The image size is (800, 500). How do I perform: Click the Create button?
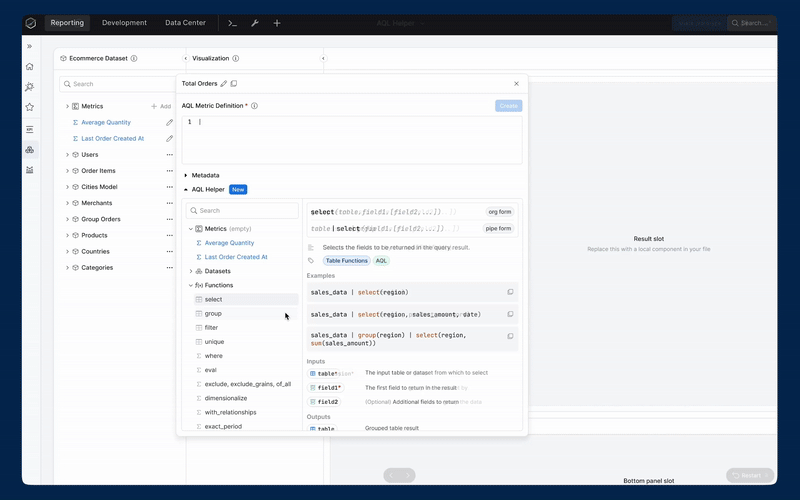pyautogui.click(x=508, y=106)
